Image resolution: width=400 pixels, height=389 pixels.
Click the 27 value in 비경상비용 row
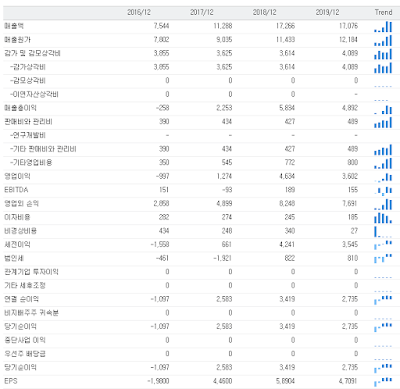point(354,231)
